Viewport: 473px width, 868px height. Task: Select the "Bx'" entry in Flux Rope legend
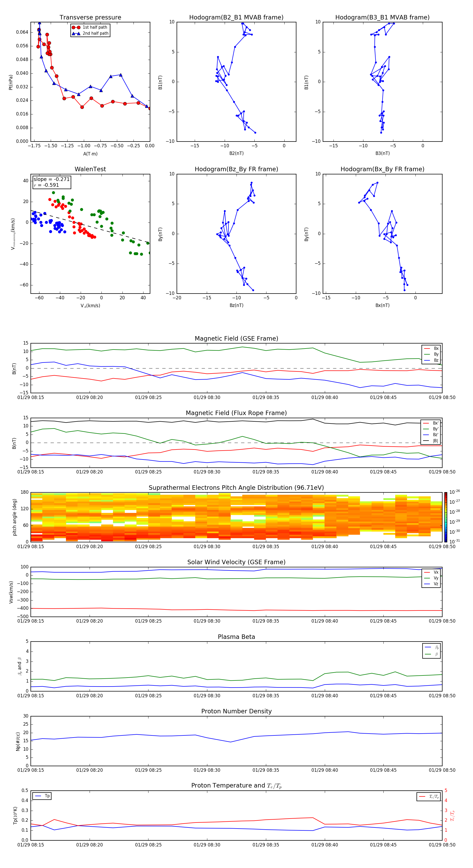[431, 423]
